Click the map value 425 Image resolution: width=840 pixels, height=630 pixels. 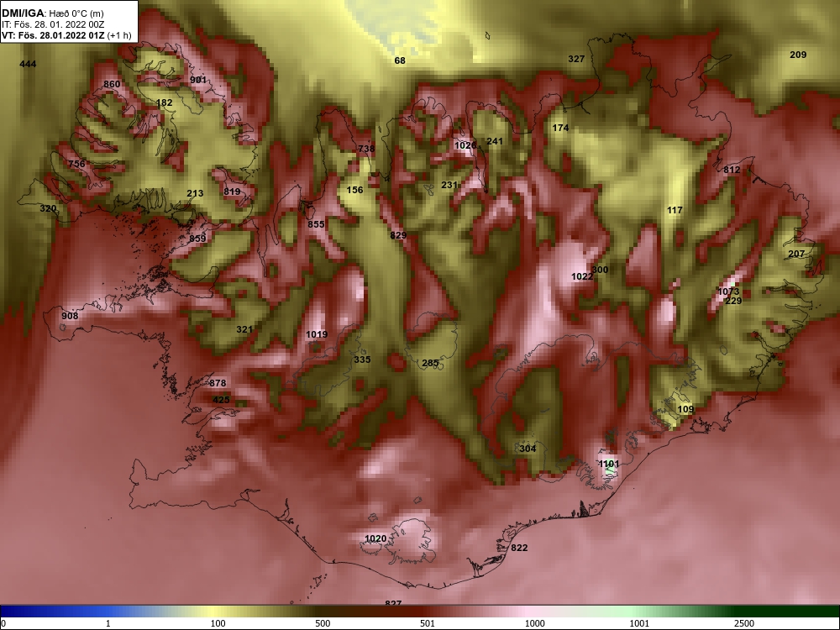(221, 400)
